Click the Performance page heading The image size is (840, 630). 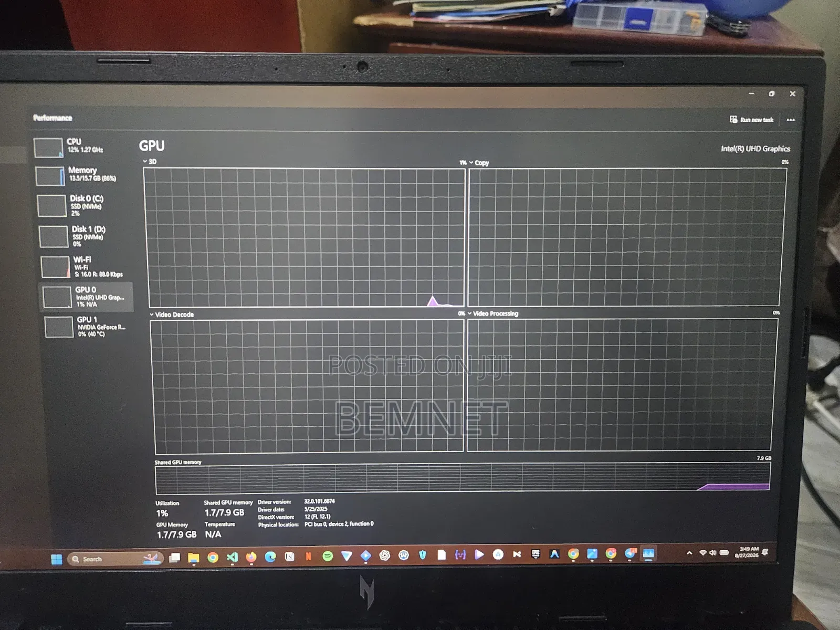click(x=52, y=118)
